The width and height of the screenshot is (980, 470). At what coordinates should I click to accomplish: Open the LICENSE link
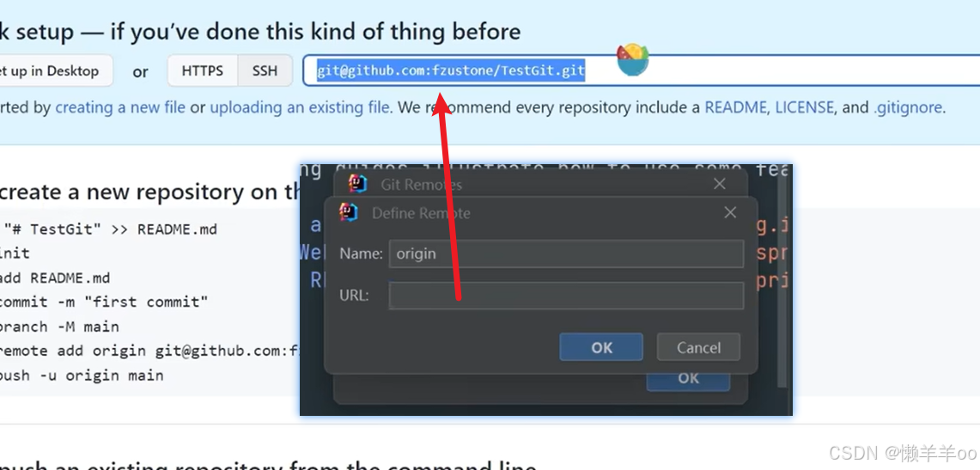[x=805, y=107]
